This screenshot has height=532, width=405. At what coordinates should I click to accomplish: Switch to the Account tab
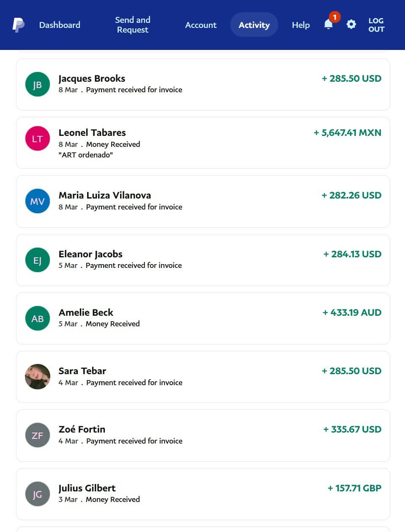pyautogui.click(x=201, y=25)
